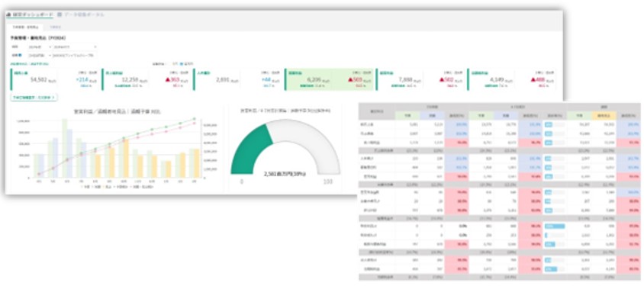Click the grid icon beside the second top tab
The height and width of the screenshot is (286, 644).
pyautogui.click(x=60, y=14)
